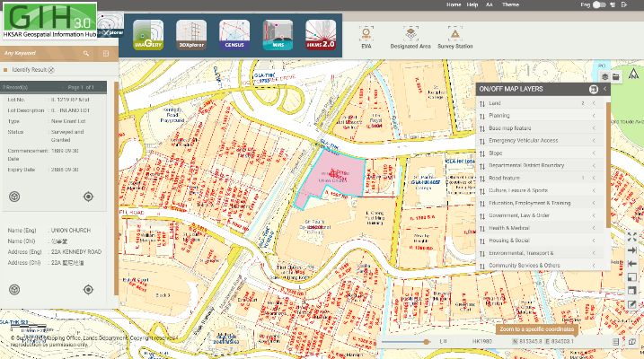The width and height of the screenshot is (644, 359).
Task: Toggle the Eng language switch
Action: click(x=599, y=4)
